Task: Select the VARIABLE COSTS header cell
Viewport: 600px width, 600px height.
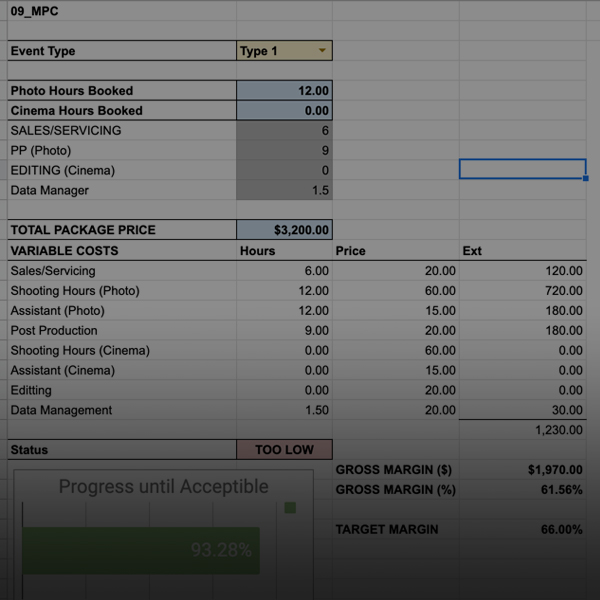Action: pos(64,251)
